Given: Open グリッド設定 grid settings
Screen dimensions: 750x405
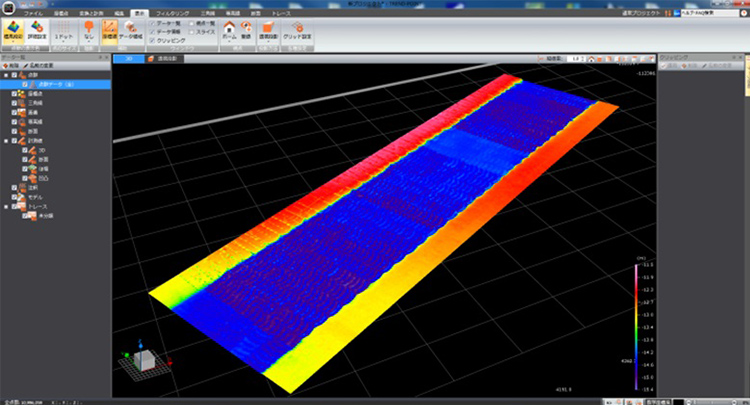Looking at the screenshot, I should pos(298,30).
